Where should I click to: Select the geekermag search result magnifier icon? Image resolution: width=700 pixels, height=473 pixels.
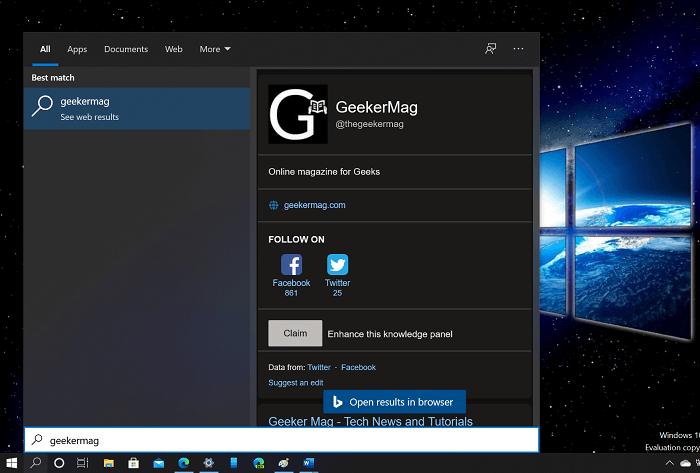(x=42, y=106)
